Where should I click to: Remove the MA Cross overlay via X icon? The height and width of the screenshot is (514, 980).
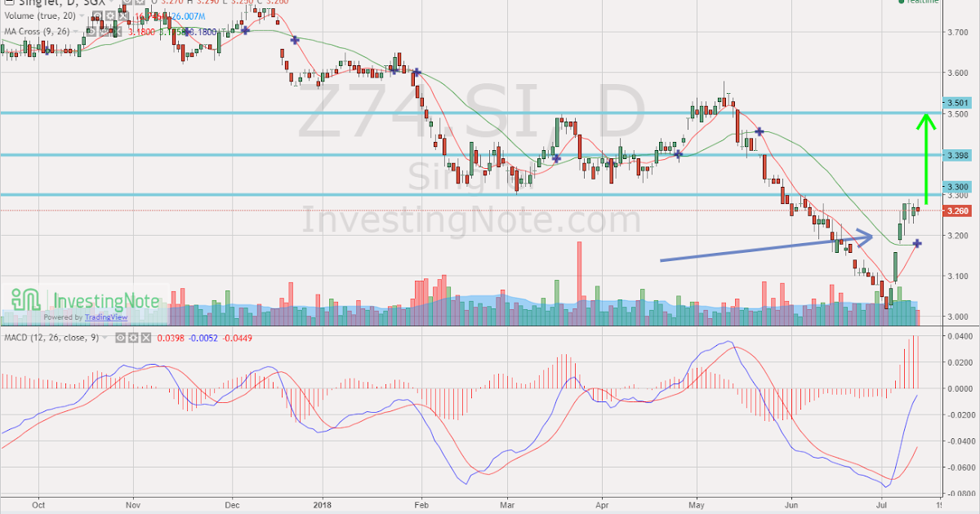click(x=116, y=31)
